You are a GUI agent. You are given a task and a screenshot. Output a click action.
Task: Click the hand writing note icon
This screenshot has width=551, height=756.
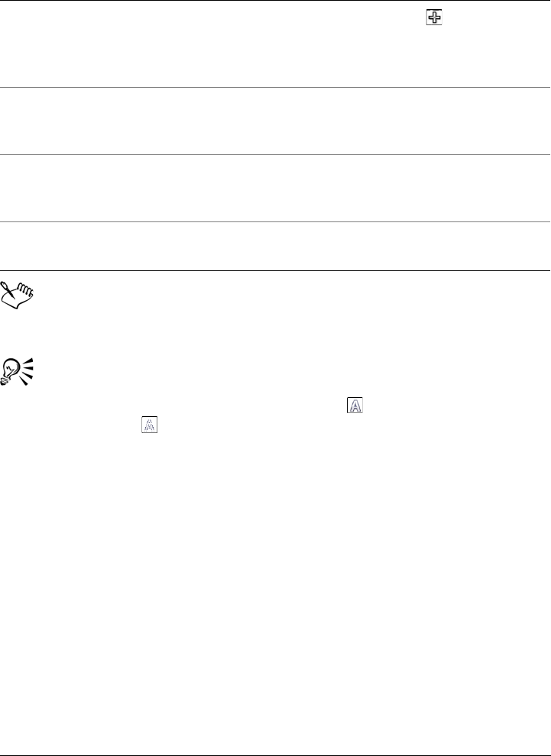pyautogui.click(x=19, y=295)
